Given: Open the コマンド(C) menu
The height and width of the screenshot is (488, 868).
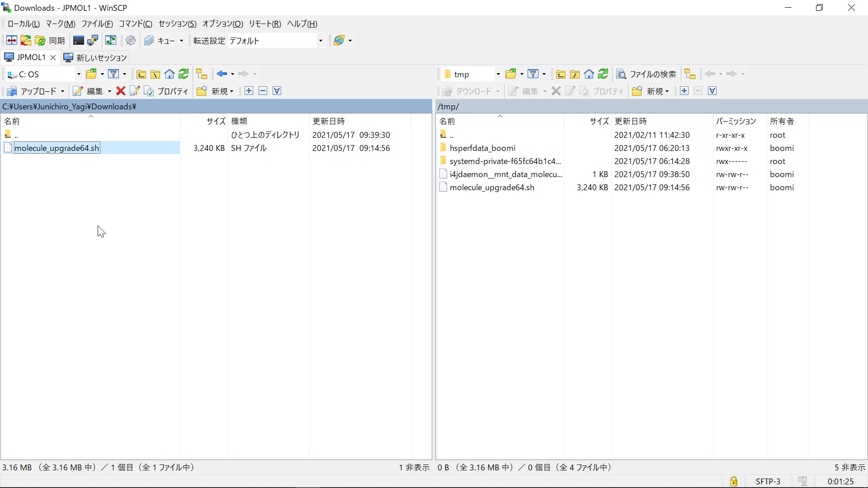Looking at the screenshot, I should pyautogui.click(x=136, y=24).
